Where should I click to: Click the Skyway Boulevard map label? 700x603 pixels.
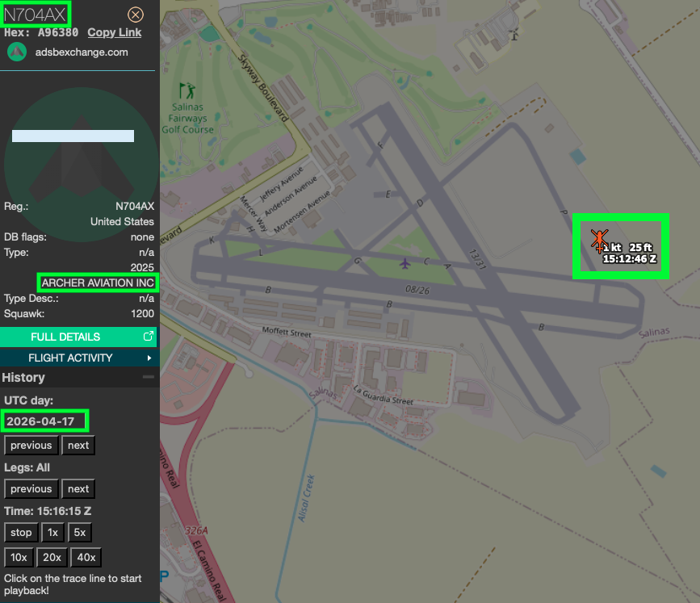click(262, 88)
